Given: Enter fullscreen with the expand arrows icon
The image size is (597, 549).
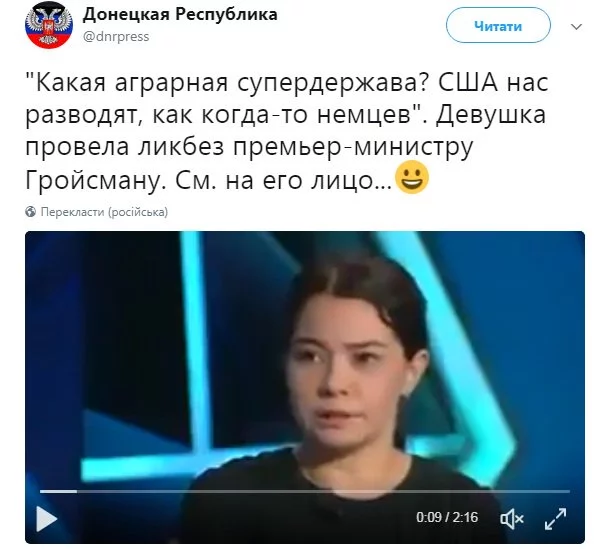Looking at the screenshot, I should click(x=555, y=518).
